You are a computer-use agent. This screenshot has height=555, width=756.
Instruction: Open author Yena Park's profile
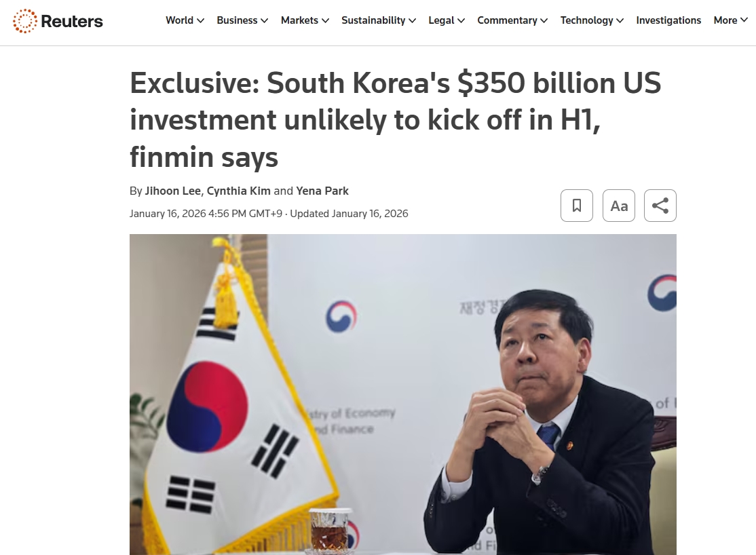[x=322, y=191]
